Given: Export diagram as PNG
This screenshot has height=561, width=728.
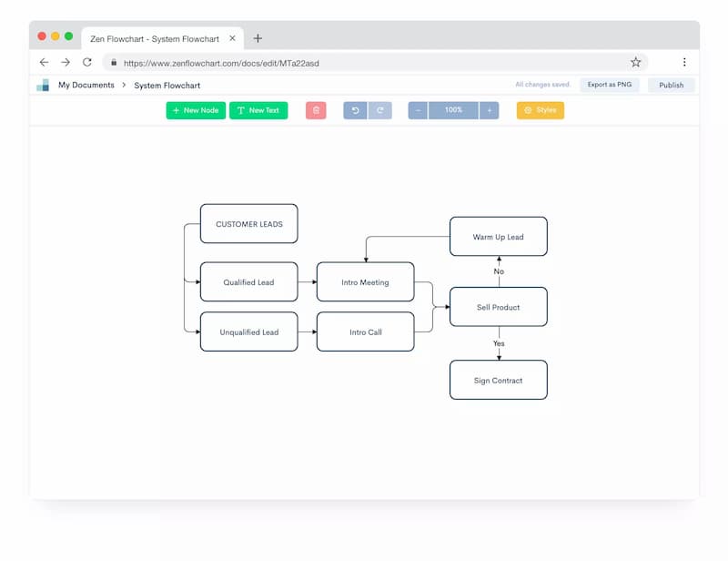Looking at the screenshot, I should point(609,85).
